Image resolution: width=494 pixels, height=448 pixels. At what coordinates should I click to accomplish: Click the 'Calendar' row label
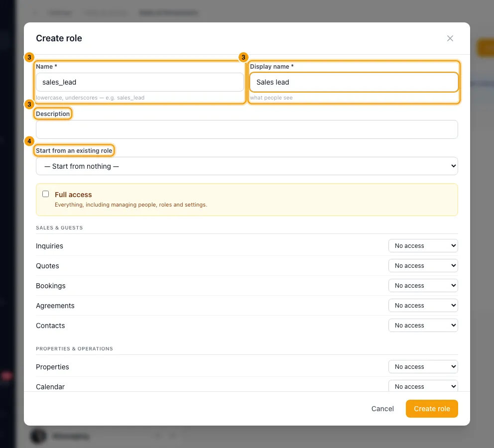(x=50, y=387)
